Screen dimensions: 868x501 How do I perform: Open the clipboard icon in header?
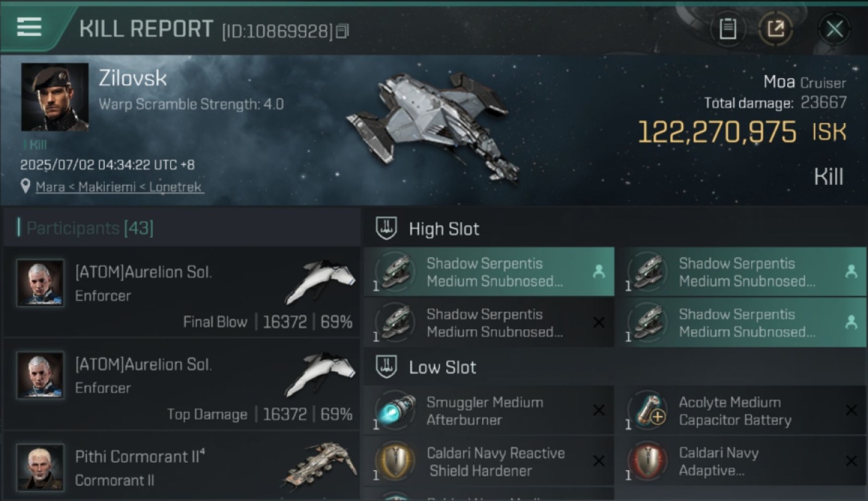point(728,29)
